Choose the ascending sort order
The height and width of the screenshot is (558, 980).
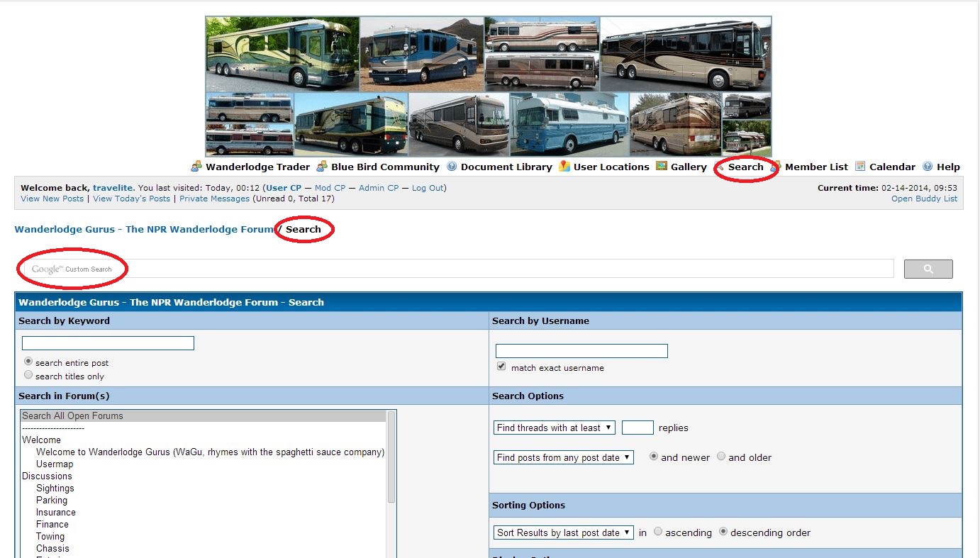(658, 532)
